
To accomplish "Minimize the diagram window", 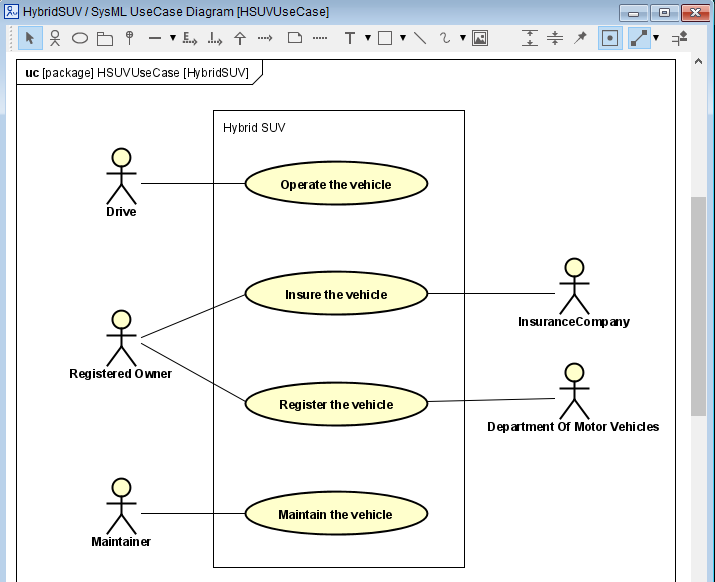I will point(633,12).
